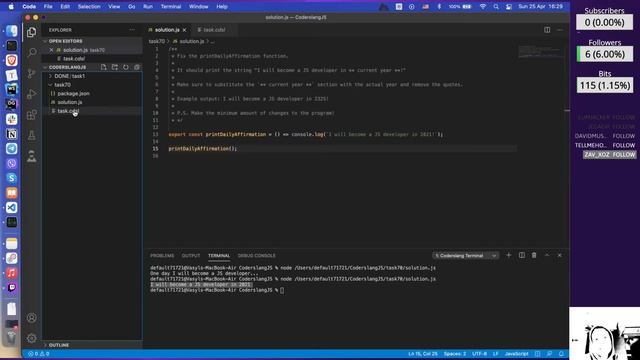640x360 pixels.
Task: Open the Source Control view
Action: (x=31, y=73)
